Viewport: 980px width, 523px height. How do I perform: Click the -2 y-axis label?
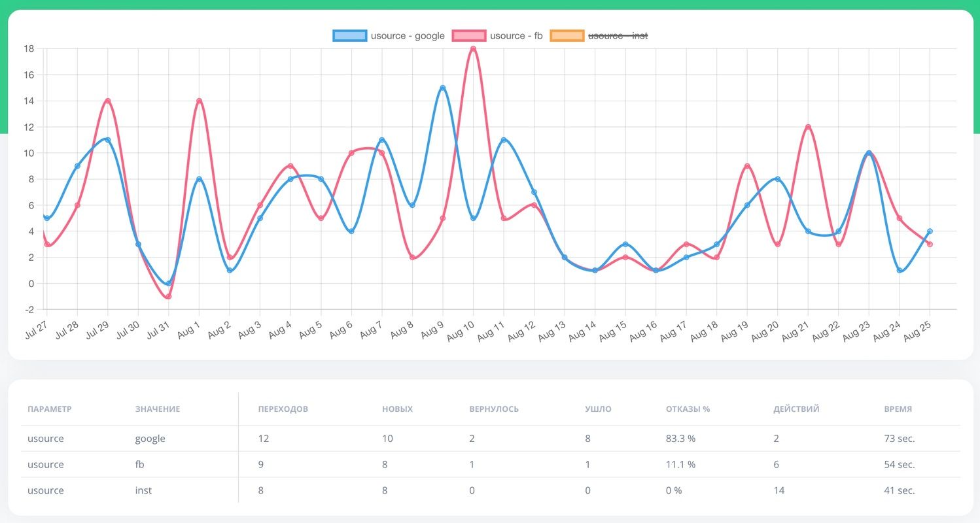(x=29, y=309)
